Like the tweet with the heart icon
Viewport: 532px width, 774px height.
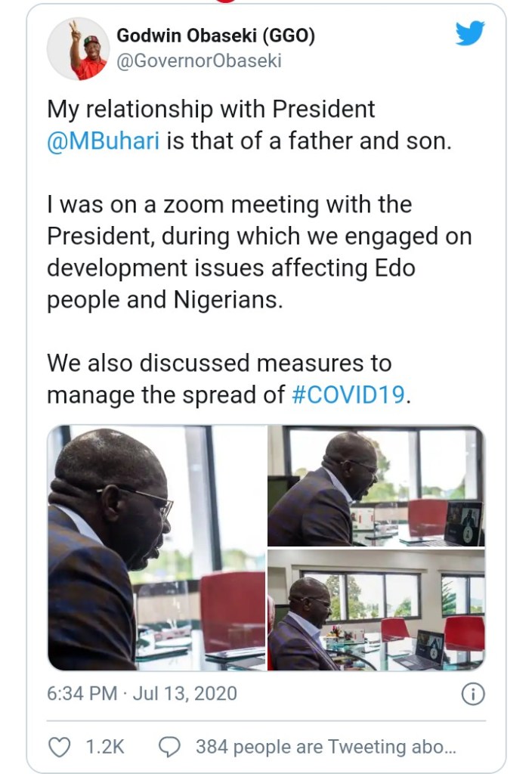coord(59,746)
